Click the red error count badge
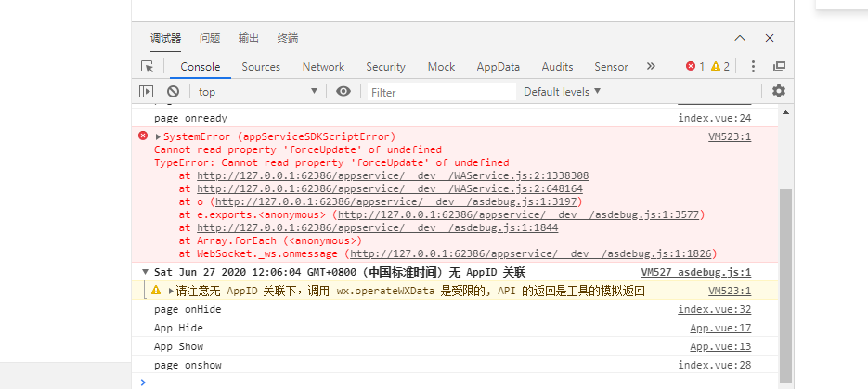The width and height of the screenshot is (868, 389). (695, 67)
